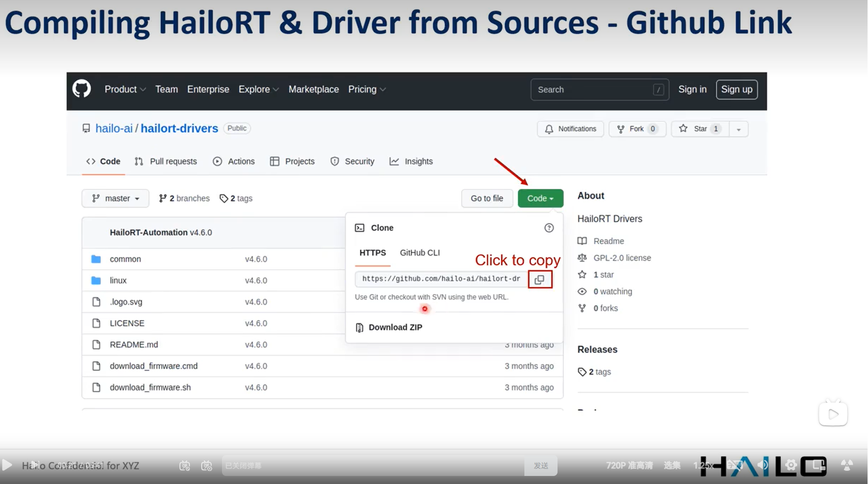Click the floating play icon at lower right
The width and height of the screenshot is (868, 484).
point(833,414)
